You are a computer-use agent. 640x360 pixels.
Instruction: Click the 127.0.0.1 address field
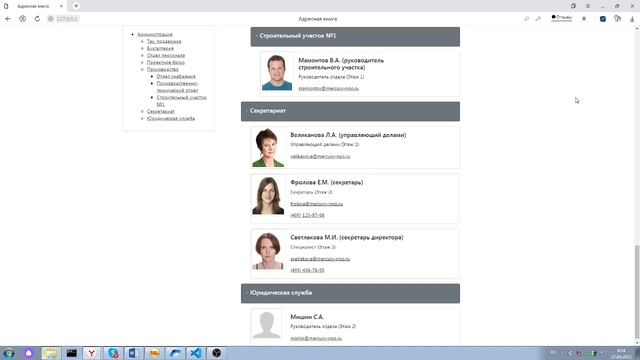tap(63, 19)
